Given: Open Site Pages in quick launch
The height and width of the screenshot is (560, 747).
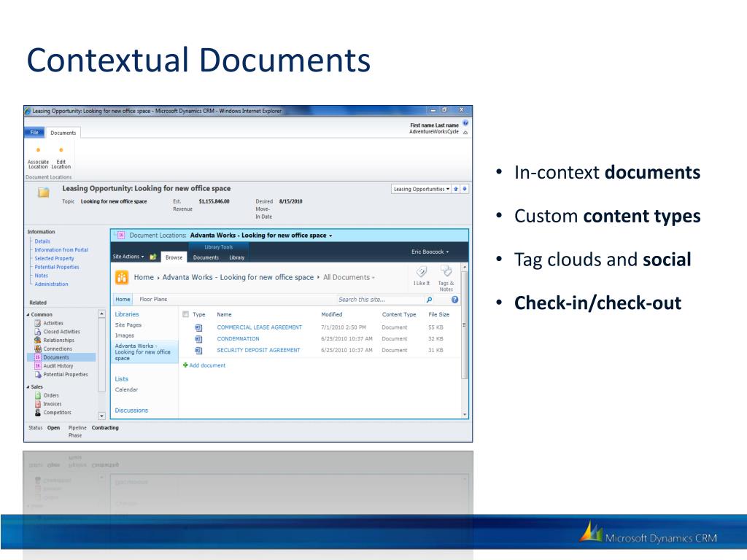Looking at the screenshot, I should tap(128, 325).
